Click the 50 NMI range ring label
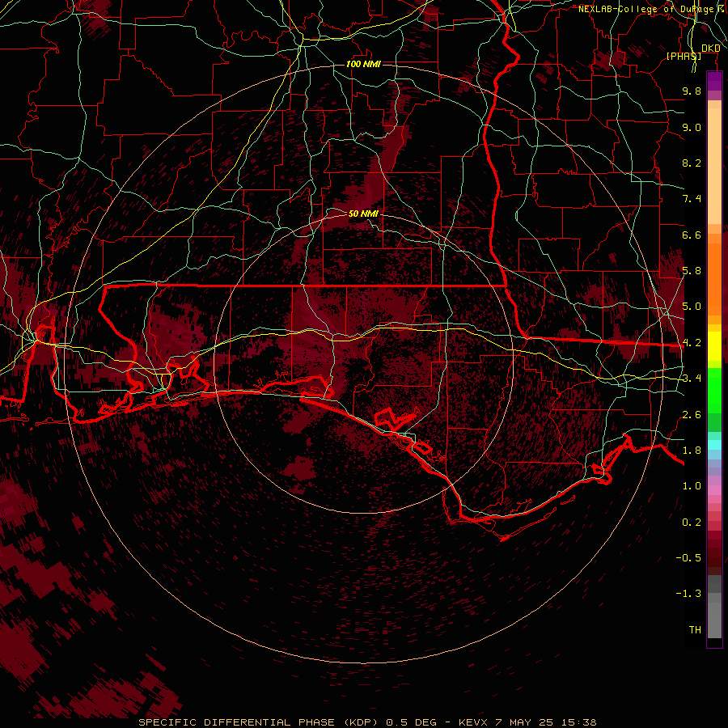728x728 pixels. click(x=363, y=214)
